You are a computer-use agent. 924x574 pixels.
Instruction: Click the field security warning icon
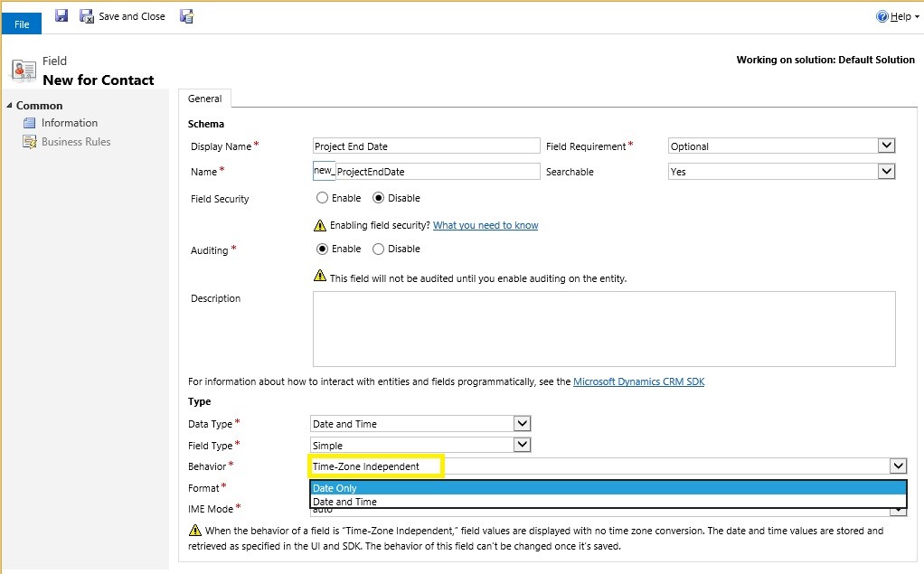(319, 225)
